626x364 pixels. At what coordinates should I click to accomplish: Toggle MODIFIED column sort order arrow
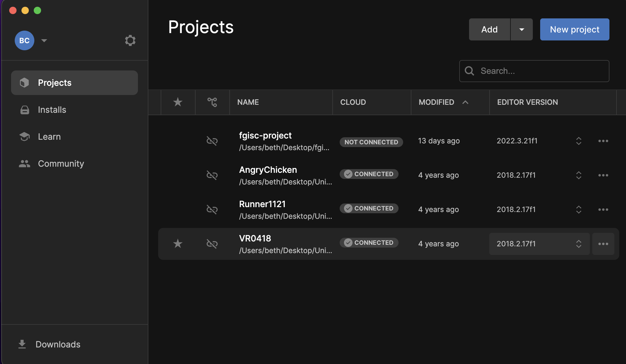click(465, 102)
